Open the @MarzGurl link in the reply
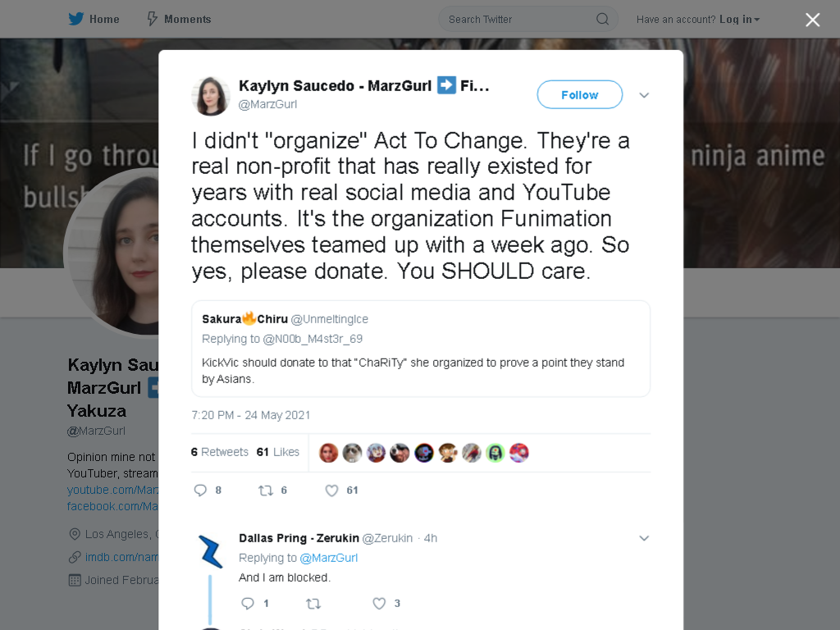This screenshot has width=840, height=630. (x=328, y=558)
